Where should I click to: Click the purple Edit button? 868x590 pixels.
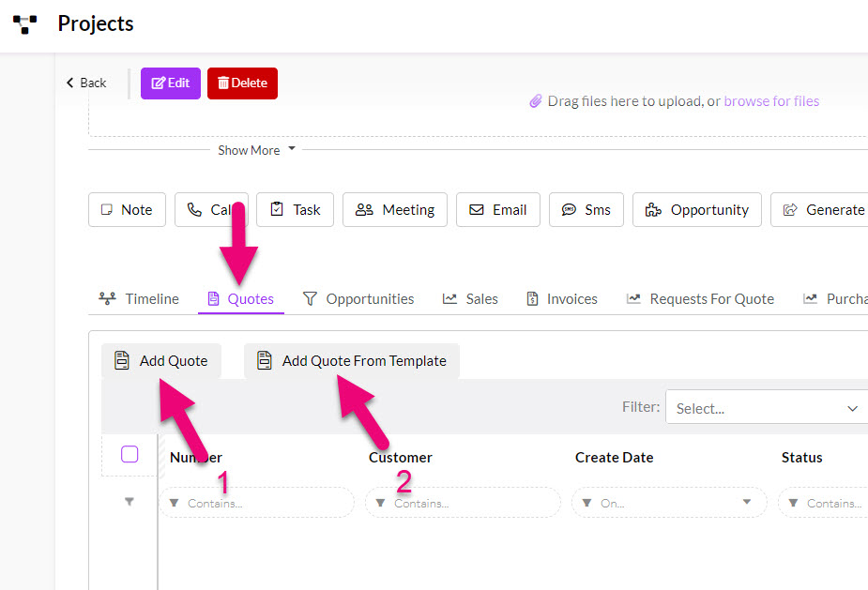click(x=171, y=83)
